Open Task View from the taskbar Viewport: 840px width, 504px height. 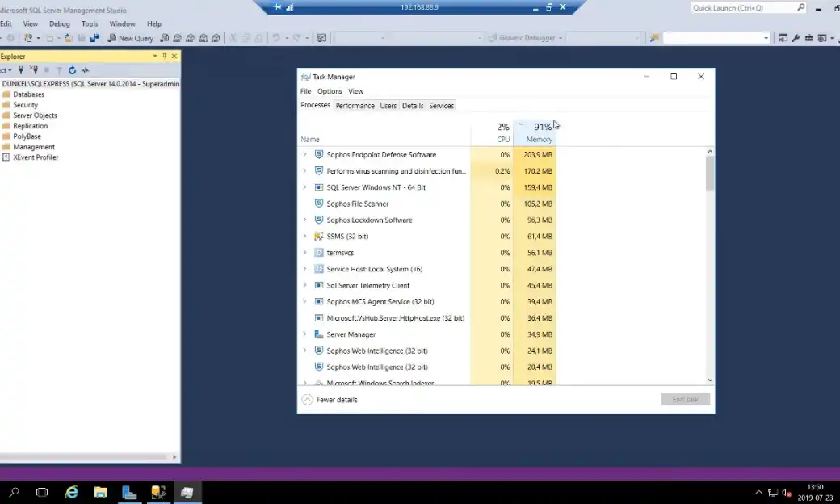click(42, 492)
